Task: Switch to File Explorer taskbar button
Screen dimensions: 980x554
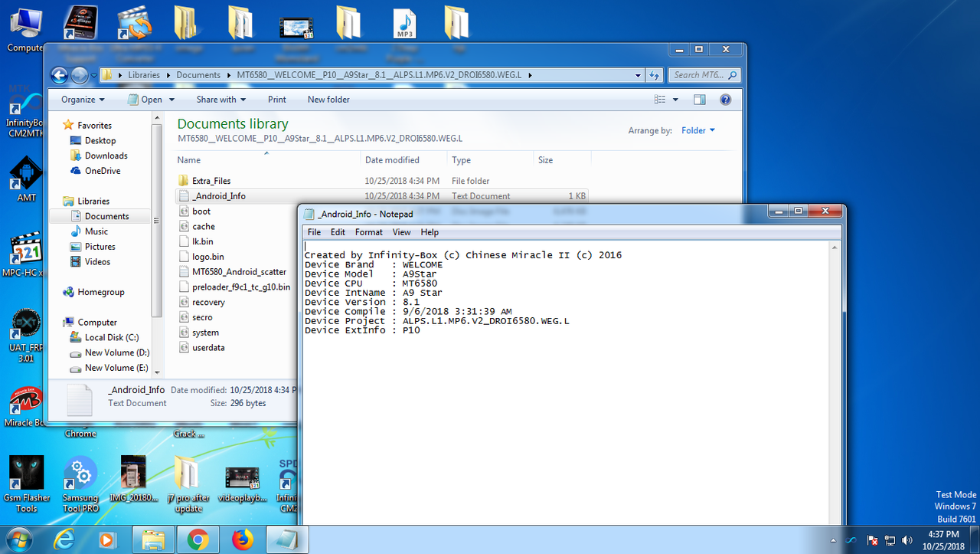Action: pyautogui.click(x=153, y=540)
